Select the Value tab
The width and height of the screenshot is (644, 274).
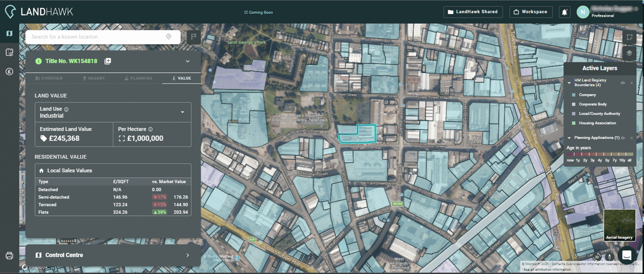[182, 79]
